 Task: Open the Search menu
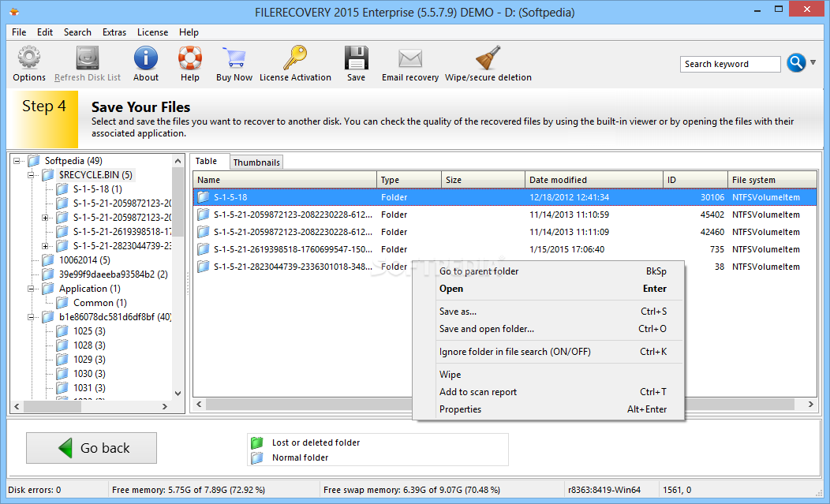pos(77,32)
